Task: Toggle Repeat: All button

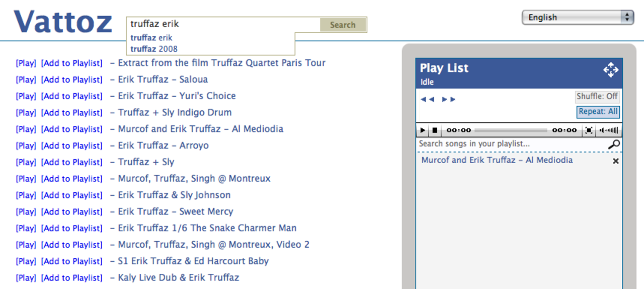Action: tap(598, 112)
